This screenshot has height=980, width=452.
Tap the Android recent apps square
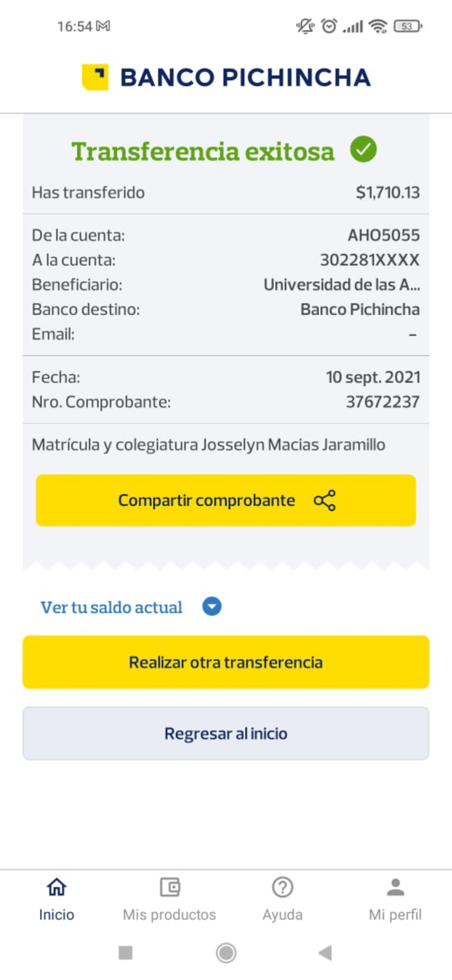126,953
